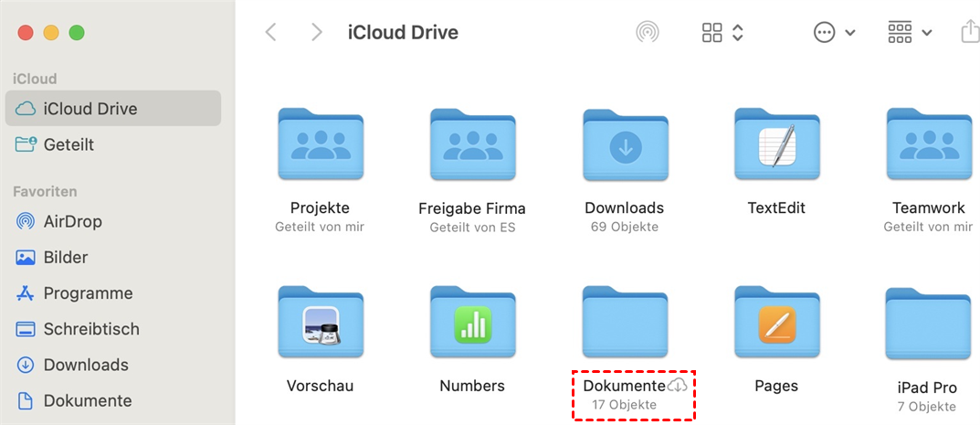Click the sidebar Dokumente page icon
Viewport: 980px width, 425px height.
26,400
